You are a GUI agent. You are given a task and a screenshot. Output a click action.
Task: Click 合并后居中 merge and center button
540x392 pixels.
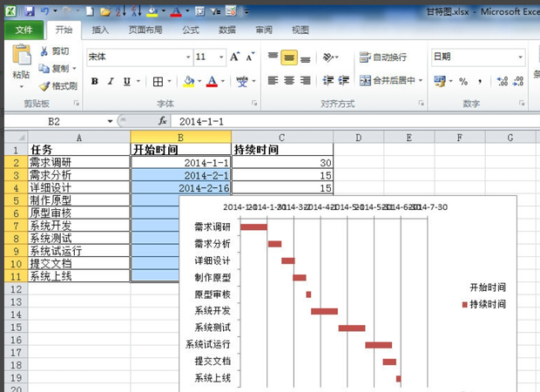coord(388,81)
